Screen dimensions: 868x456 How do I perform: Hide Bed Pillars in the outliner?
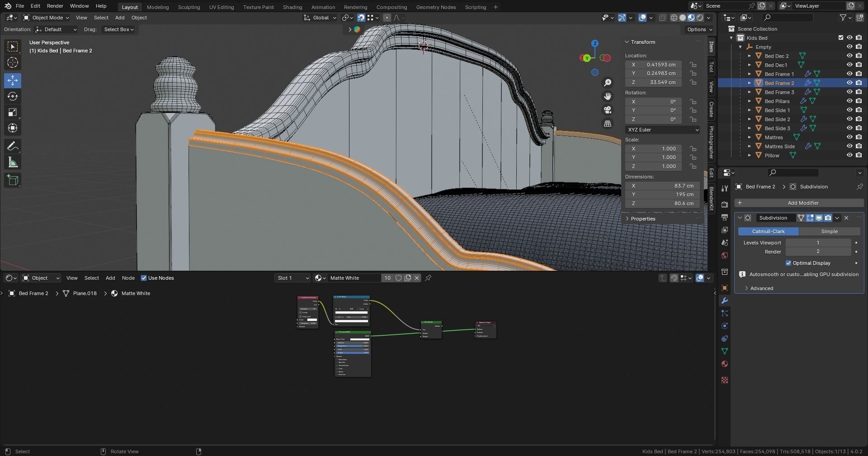point(849,101)
